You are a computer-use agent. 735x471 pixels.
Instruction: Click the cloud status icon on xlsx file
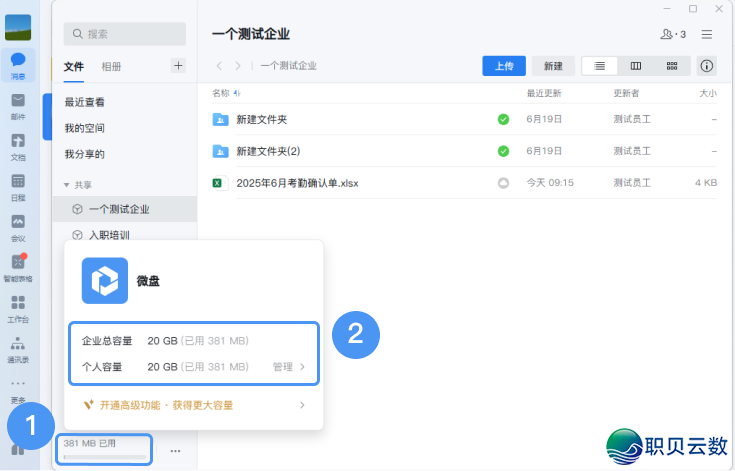[503, 183]
